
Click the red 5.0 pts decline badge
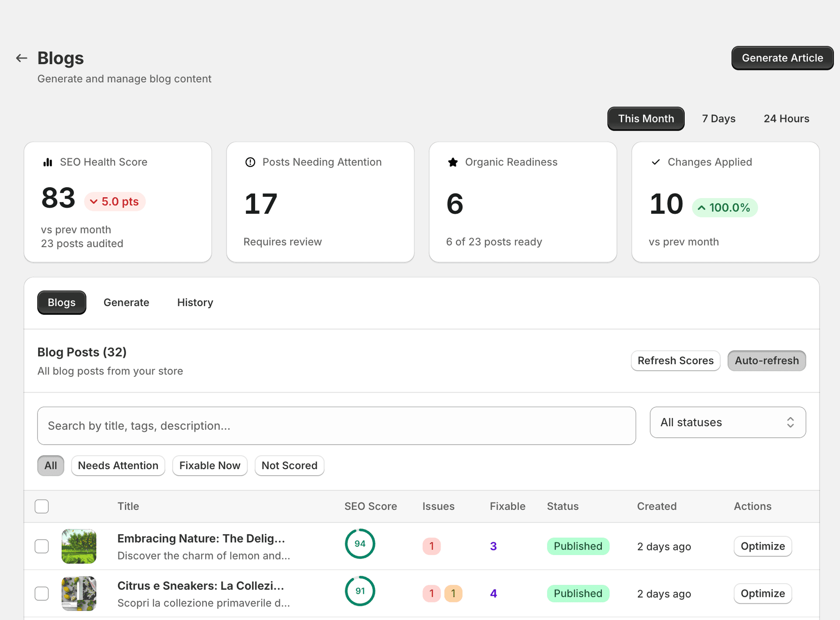pos(115,202)
